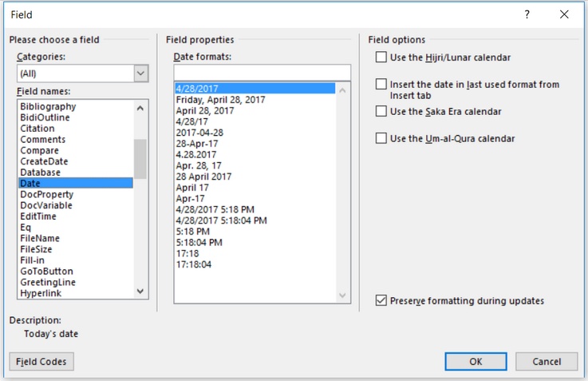This screenshot has height=381, width=588.
Task: Click down arrow of Date formats scrollbar
Action: pos(344,296)
